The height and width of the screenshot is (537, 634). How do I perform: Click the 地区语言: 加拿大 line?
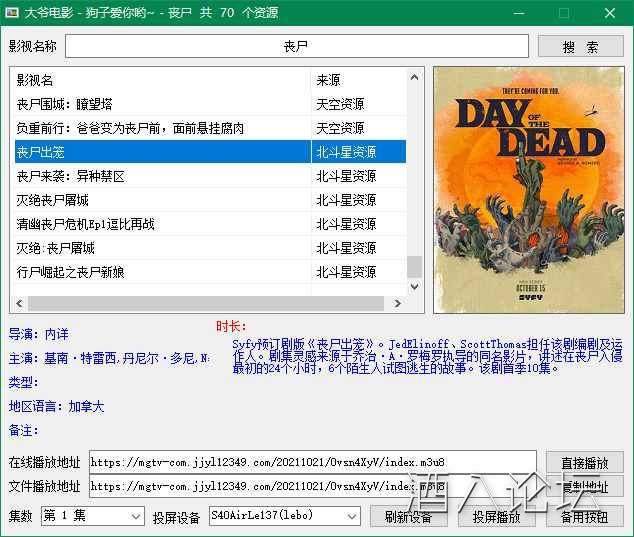(56, 406)
